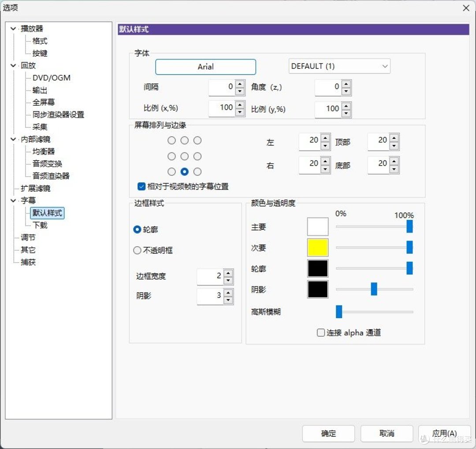Collapse the 播放器 tree node
This screenshot has width=476, height=449.
(x=13, y=29)
